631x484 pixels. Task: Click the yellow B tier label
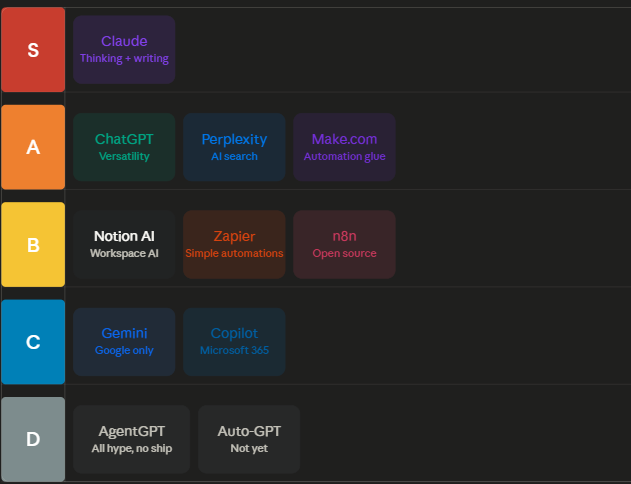[33, 244]
